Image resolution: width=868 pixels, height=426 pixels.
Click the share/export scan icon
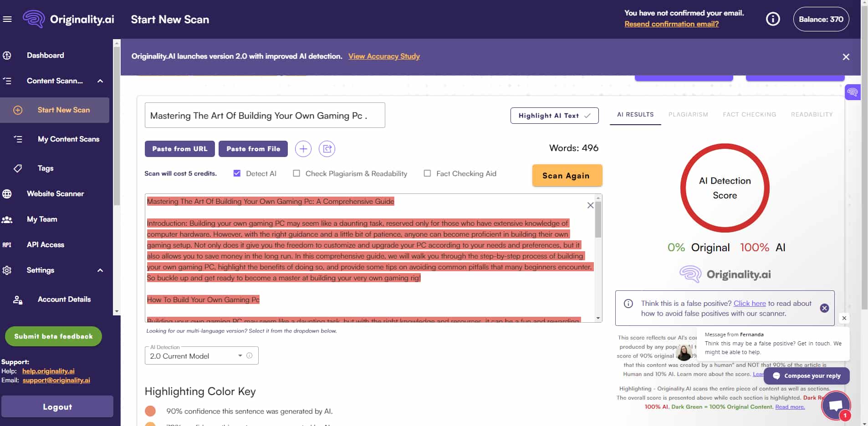327,149
